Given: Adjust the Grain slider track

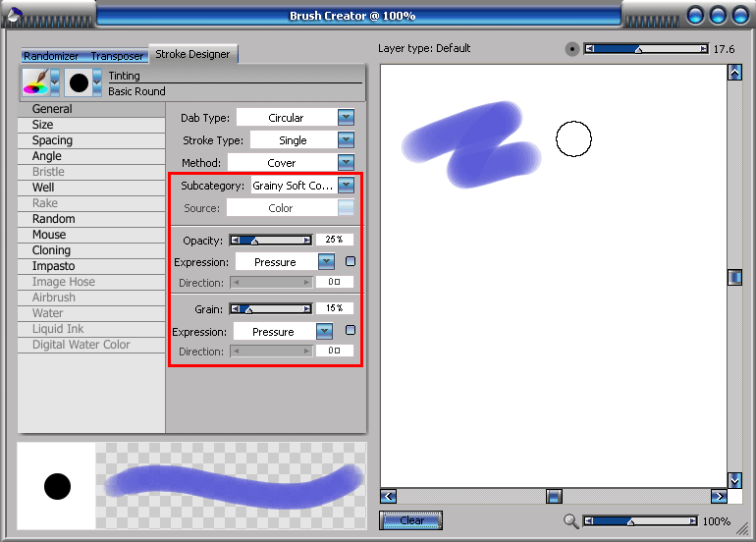Looking at the screenshot, I should [271, 308].
